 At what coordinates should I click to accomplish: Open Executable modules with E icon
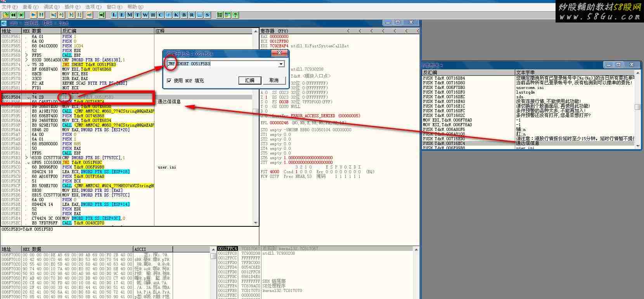pyautogui.click(x=122, y=15)
